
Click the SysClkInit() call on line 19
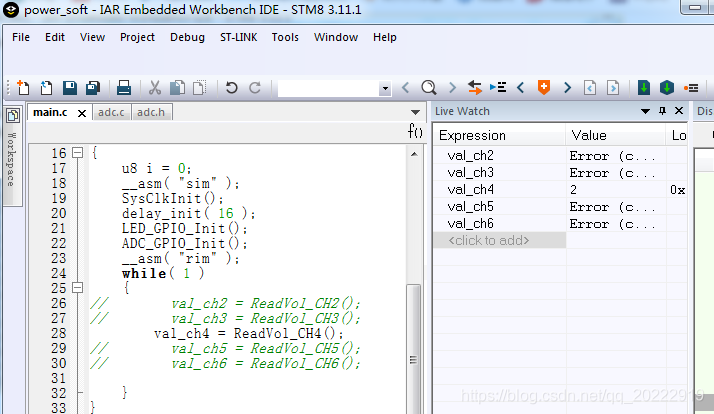coord(173,199)
